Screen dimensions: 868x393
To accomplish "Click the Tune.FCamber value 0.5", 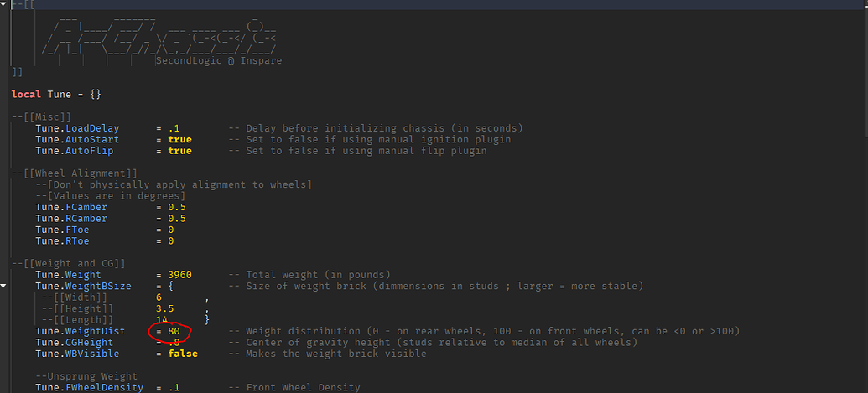I will (177, 207).
